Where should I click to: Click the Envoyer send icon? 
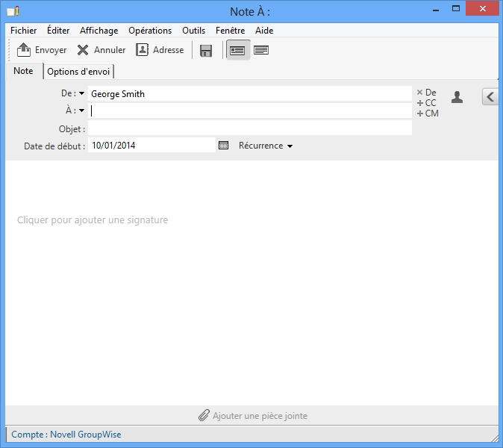[x=23, y=50]
